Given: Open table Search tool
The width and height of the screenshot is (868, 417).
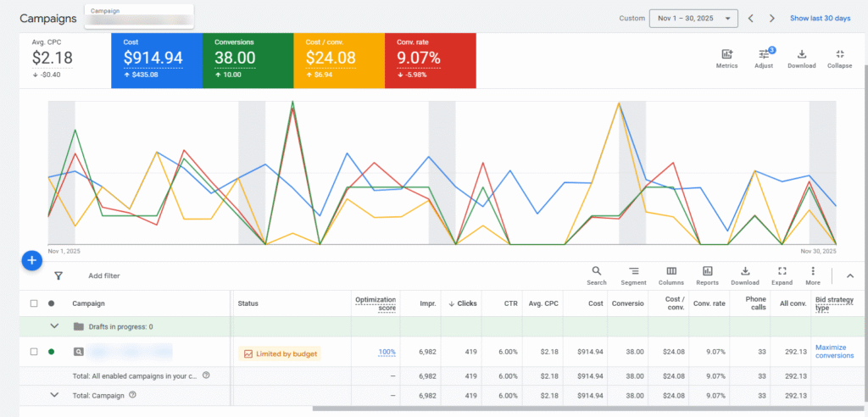Looking at the screenshot, I should [x=597, y=271].
